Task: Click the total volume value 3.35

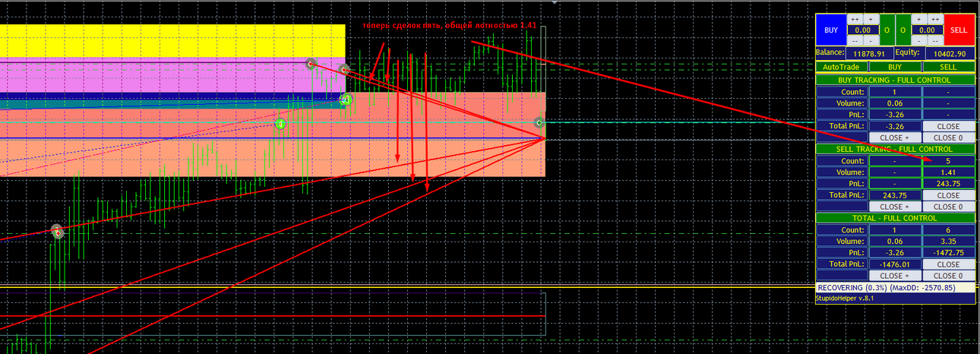Action: pyautogui.click(x=949, y=241)
